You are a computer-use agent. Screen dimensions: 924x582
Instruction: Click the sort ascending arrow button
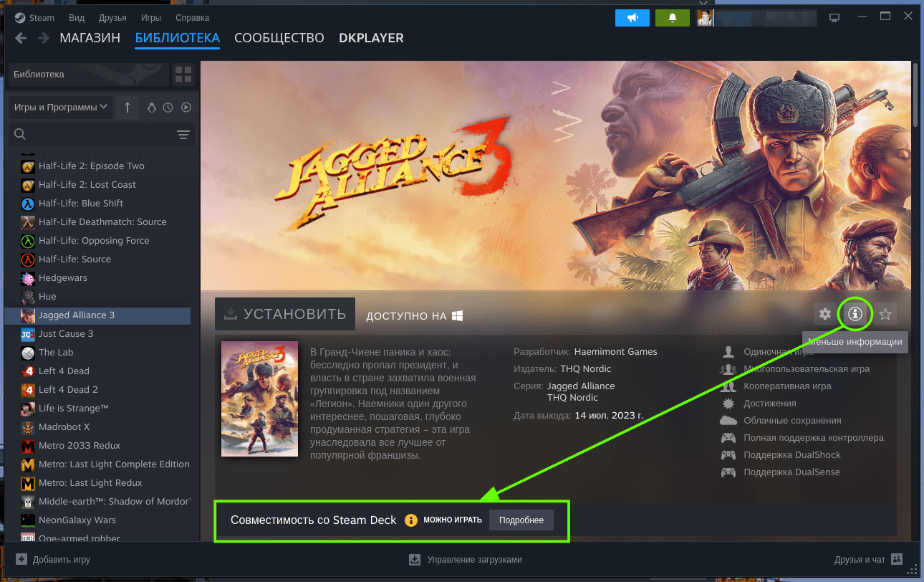point(127,108)
